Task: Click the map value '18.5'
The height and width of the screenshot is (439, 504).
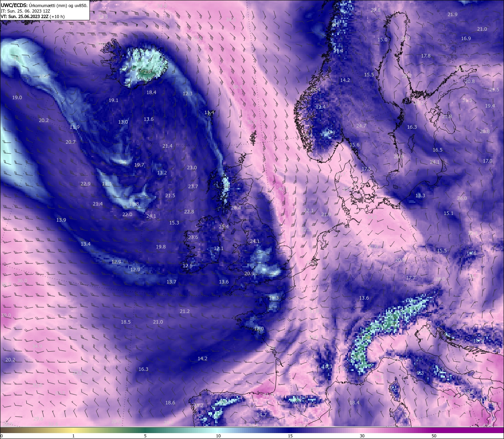Action: pyautogui.click(x=126, y=322)
